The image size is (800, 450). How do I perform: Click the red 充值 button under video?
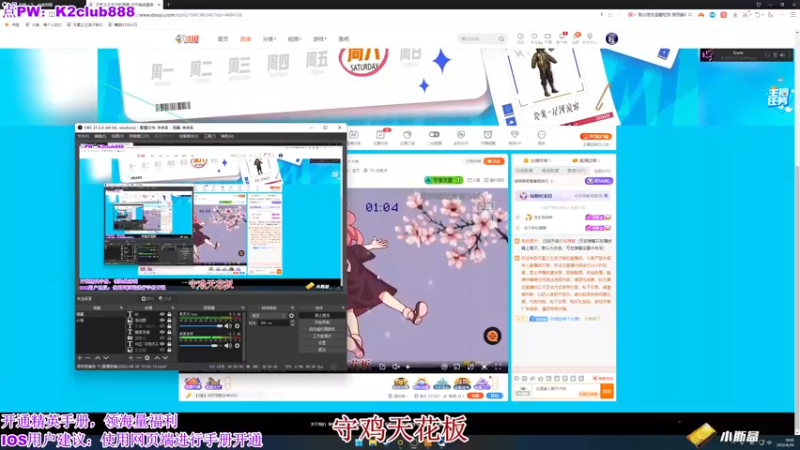tap(476, 395)
